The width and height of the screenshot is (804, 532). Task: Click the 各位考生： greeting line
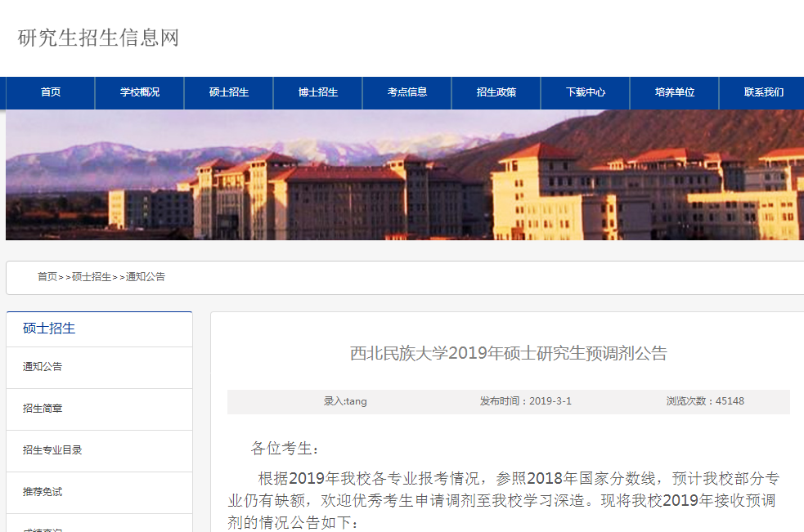click(x=285, y=449)
